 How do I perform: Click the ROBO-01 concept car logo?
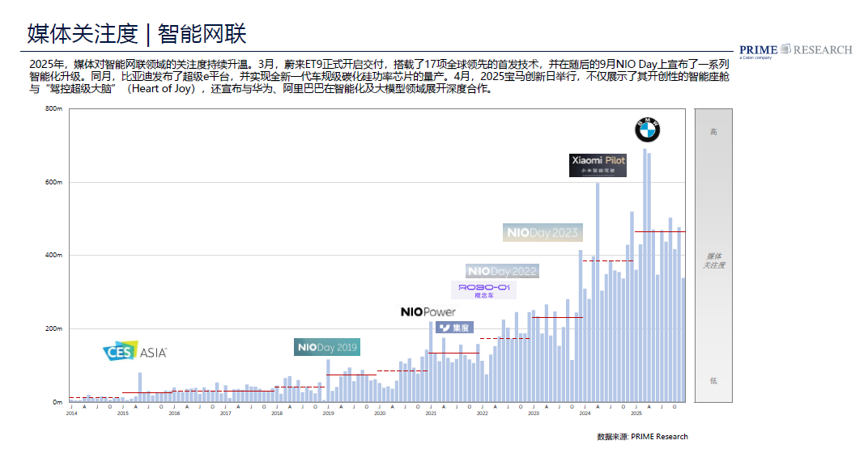pos(484,290)
